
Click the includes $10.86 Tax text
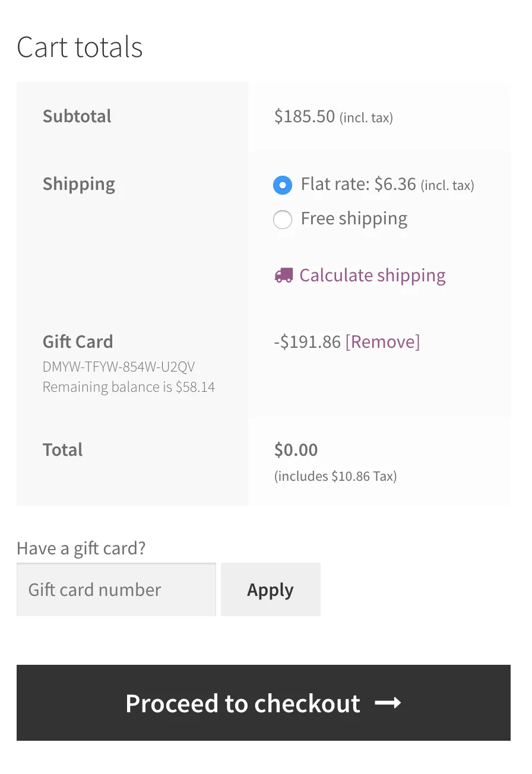(335, 475)
